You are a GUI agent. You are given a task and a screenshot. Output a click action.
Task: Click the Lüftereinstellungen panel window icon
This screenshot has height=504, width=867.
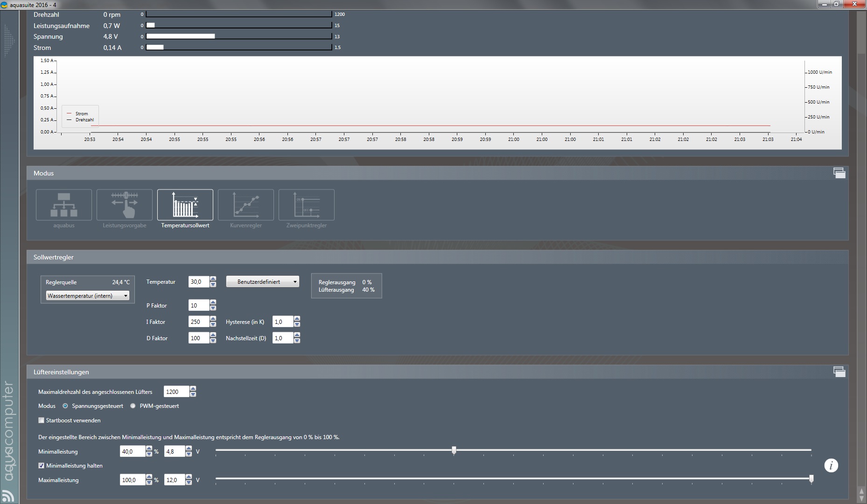point(839,372)
